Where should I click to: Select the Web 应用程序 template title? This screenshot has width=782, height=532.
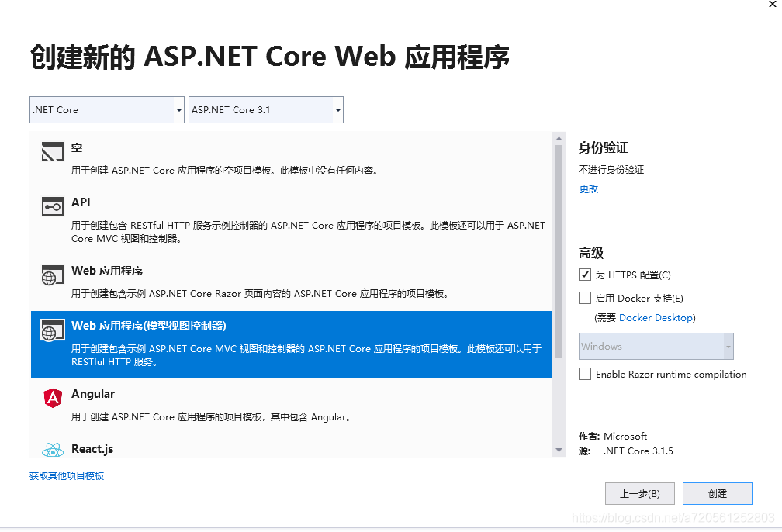107,271
